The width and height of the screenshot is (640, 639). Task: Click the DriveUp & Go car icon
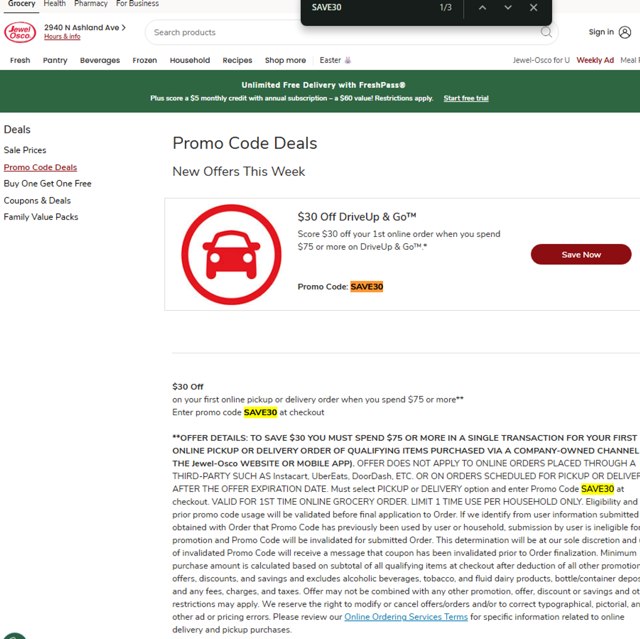231,255
